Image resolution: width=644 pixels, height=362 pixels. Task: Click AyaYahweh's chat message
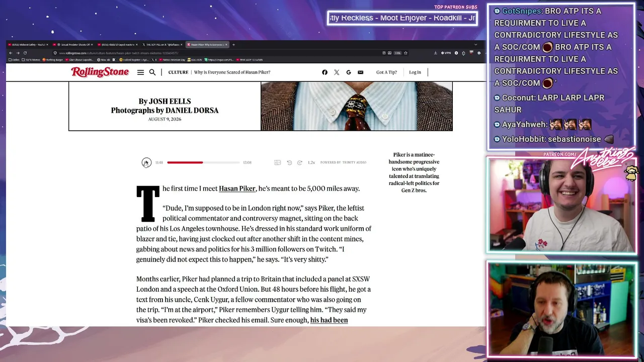click(x=542, y=124)
